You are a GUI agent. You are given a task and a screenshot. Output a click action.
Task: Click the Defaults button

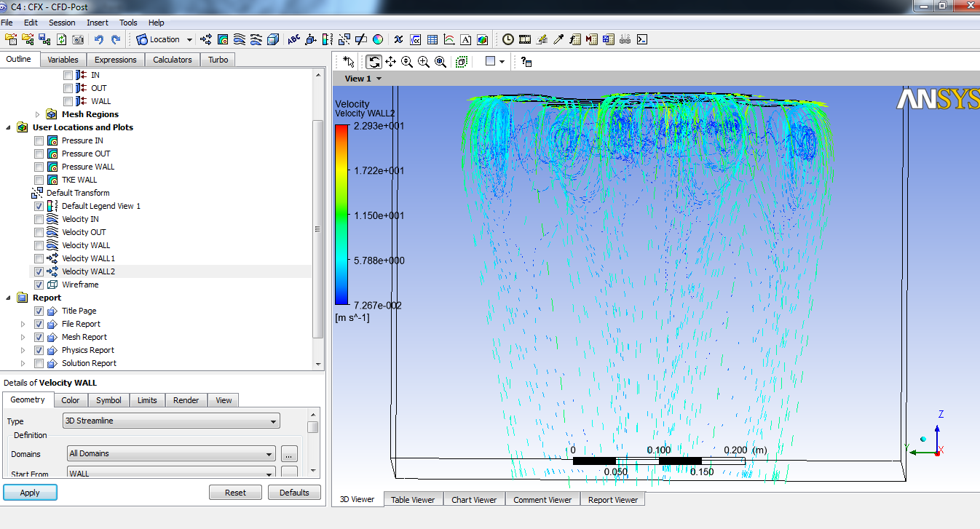coord(294,493)
